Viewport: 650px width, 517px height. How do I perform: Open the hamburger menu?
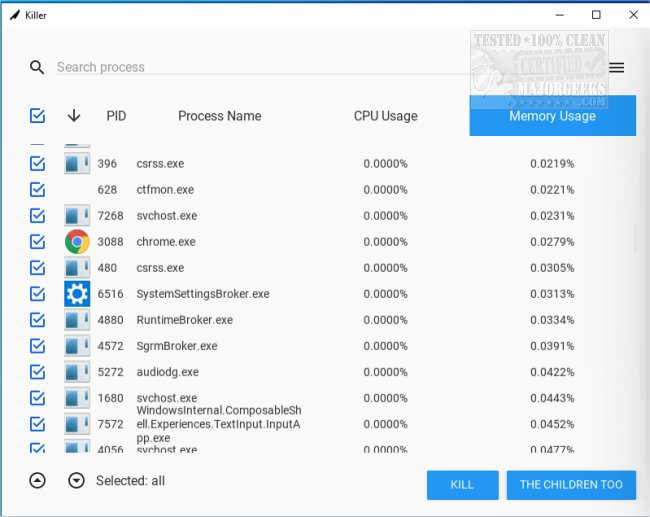(x=617, y=67)
